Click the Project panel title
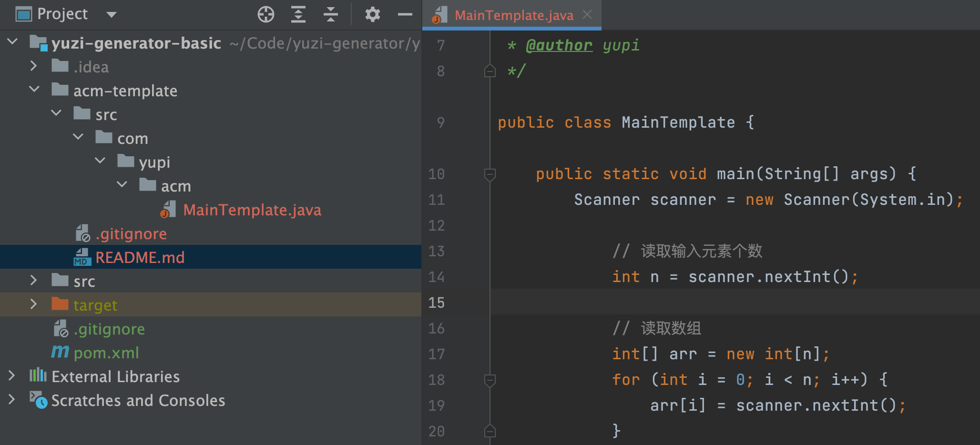Image resolution: width=980 pixels, height=445 pixels. 62,14
